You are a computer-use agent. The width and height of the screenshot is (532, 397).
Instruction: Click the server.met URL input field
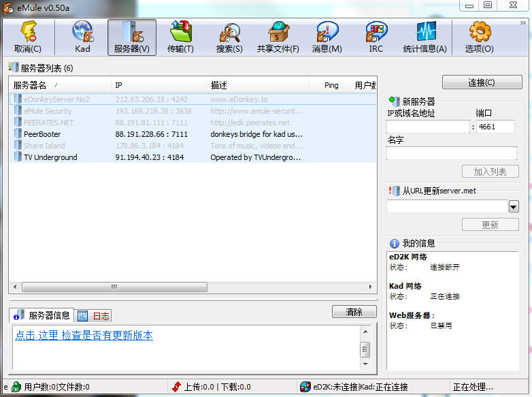pos(447,206)
